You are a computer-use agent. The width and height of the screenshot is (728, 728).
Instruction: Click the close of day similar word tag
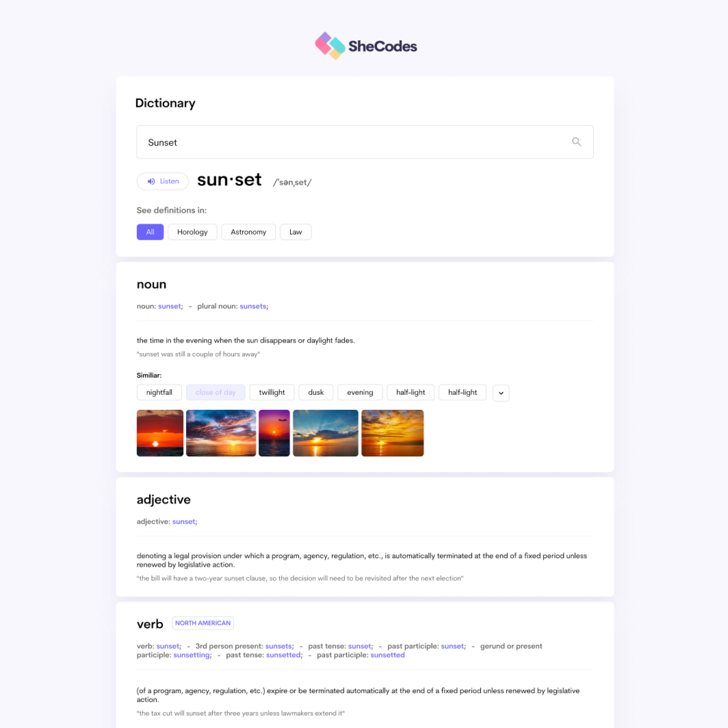click(215, 392)
